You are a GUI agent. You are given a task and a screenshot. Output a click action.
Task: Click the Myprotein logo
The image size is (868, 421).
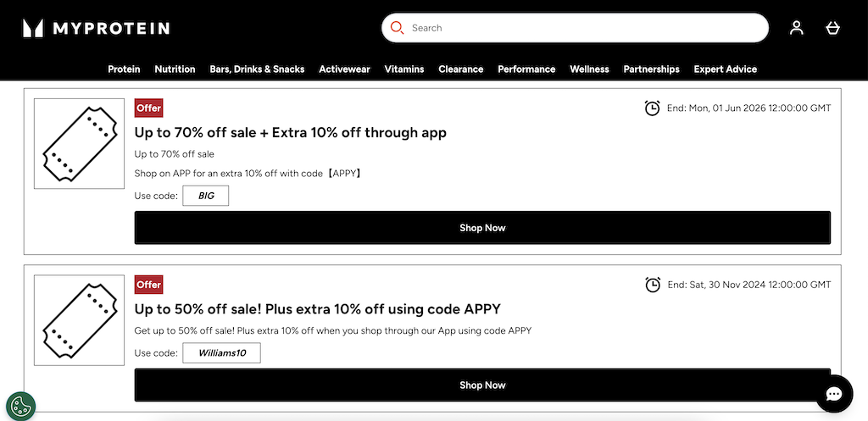pyautogui.click(x=96, y=28)
